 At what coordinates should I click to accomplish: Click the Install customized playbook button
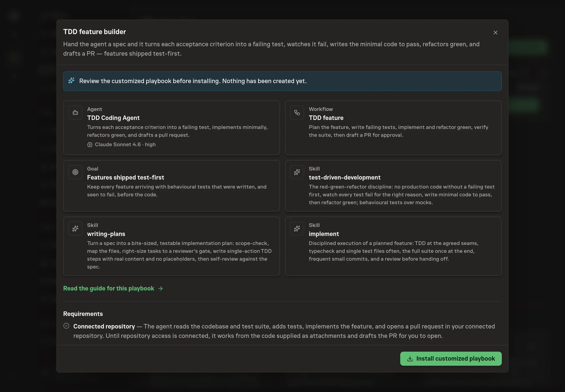click(x=451, y=359)
